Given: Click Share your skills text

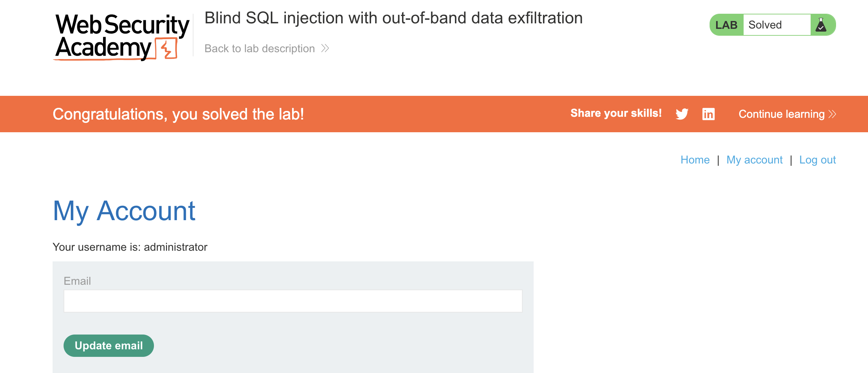Looking at the screenshot, I should 616,113.
